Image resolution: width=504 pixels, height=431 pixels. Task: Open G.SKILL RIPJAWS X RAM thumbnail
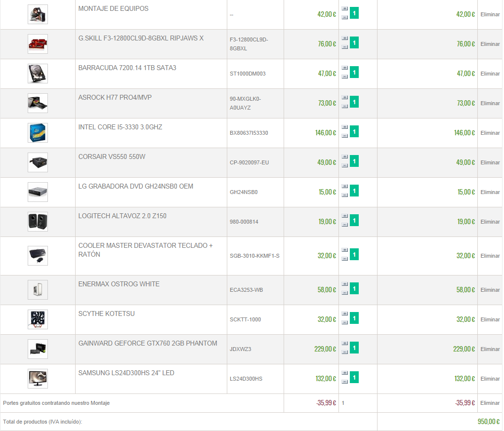(x=38, y=43)
